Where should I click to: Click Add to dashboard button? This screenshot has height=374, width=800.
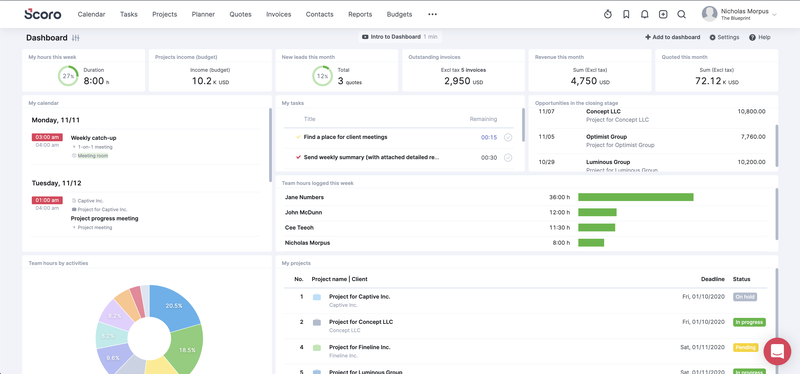click(672, 37)
